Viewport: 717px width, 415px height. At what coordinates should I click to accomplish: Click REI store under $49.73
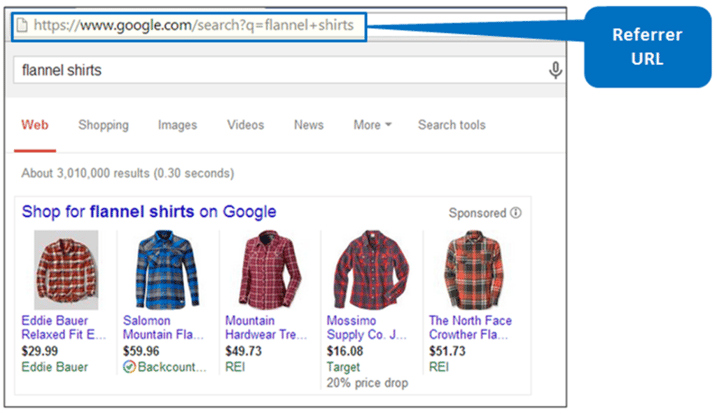235,367
